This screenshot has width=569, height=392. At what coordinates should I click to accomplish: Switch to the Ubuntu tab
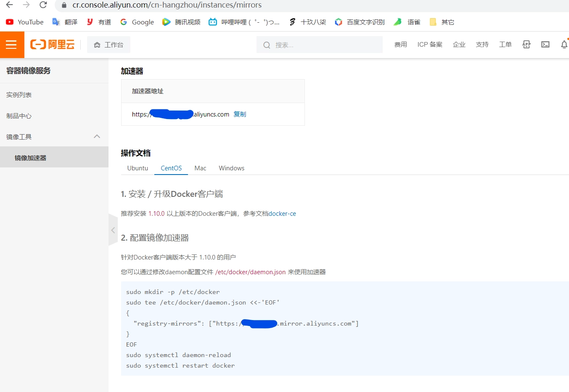pos(137,168)
